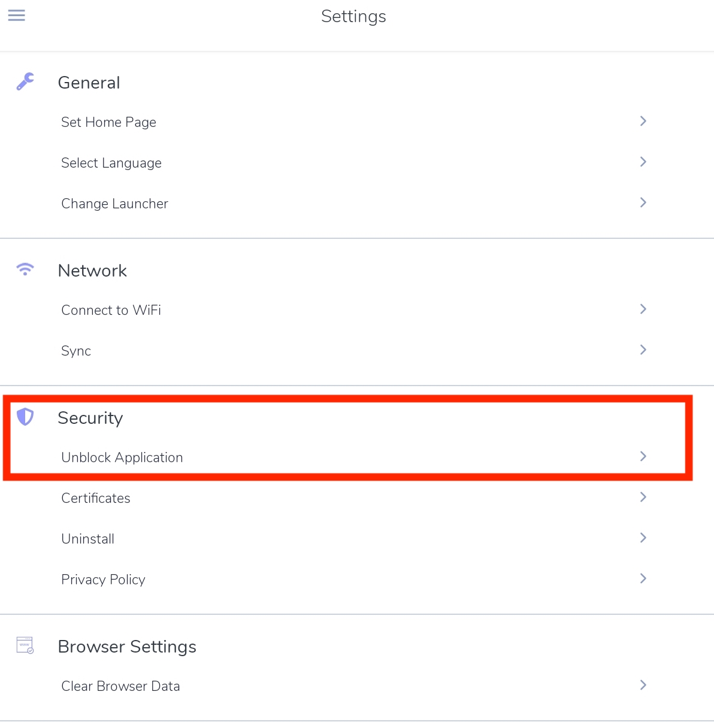Open Certificates settings

(x=354, y=498)
